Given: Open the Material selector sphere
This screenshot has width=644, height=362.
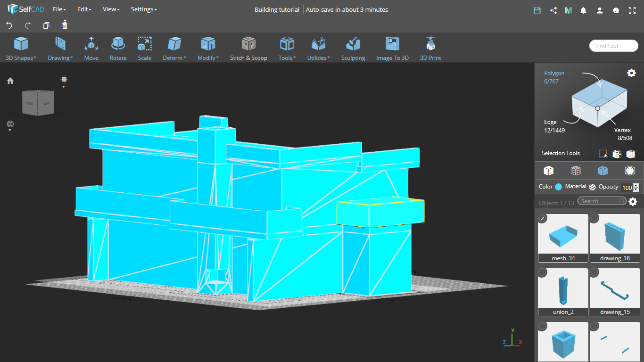Looking at the screenshot, I should coord(592,187).
